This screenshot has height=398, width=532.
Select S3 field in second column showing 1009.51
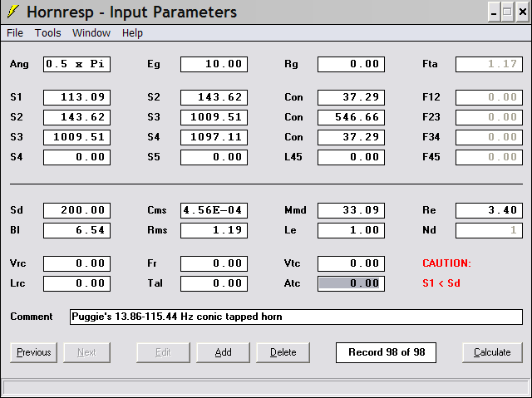pos(214,117)
